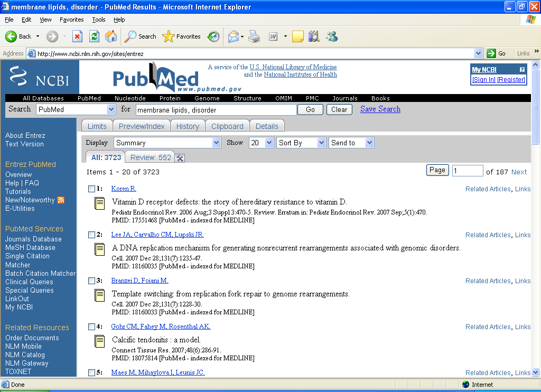The image size is (541, 392).
Task: Open the IE Favorites menu
Action: pyautogui.click(x=72, y=20)
